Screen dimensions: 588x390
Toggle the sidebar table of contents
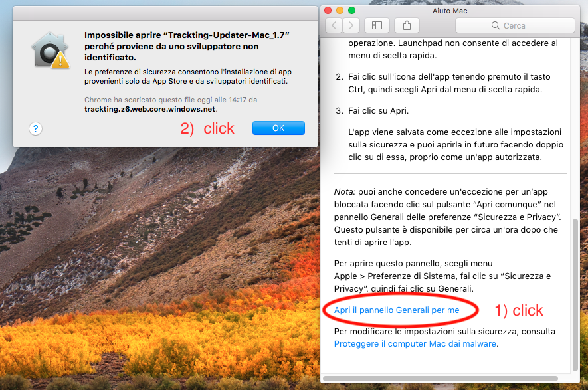point(377,25)
